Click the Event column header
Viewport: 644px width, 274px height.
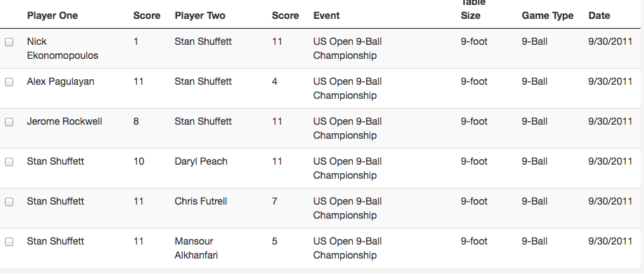click(326, 15)
